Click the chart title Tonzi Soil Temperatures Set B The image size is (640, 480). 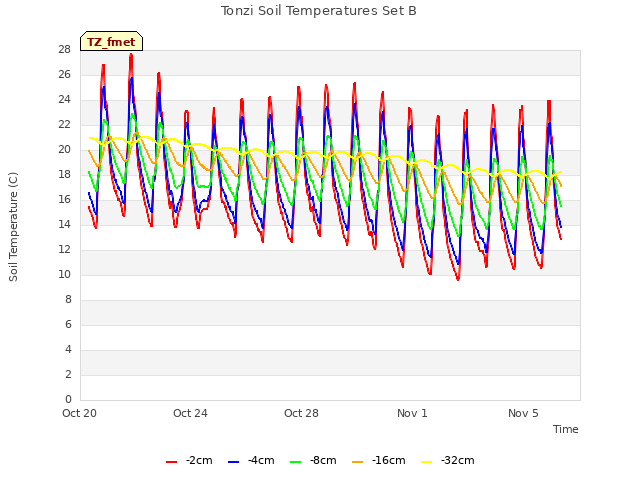(319, 11)
